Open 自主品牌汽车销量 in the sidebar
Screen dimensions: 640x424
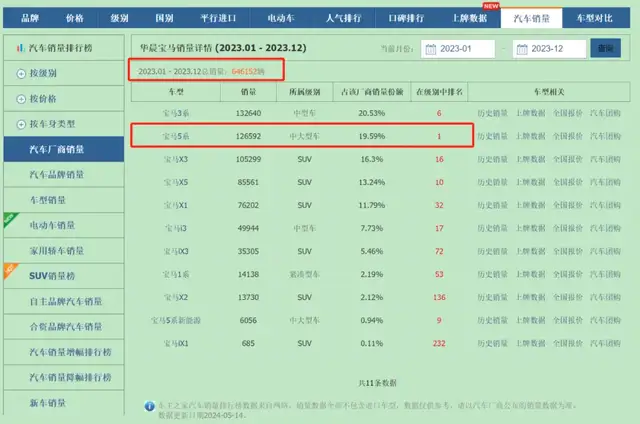pos(66,301)
